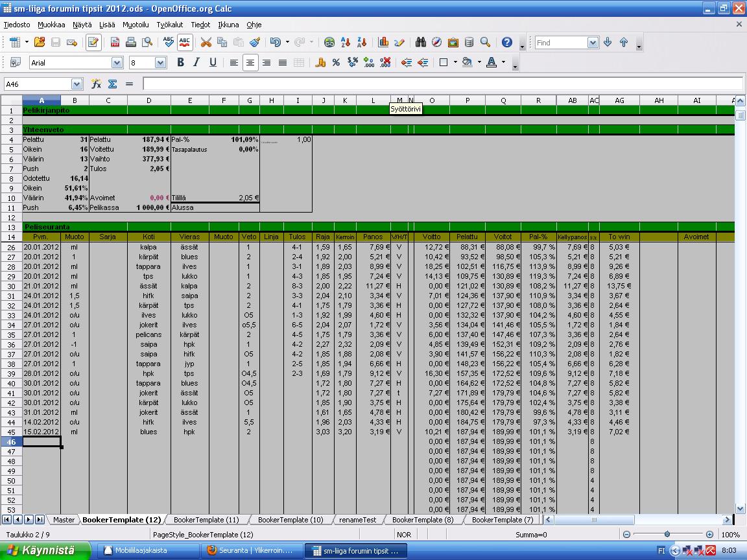Image resolution: width=747 pixels, height=560 pixels.
Task: Toggle bold formatting
Action: click(x=180, y=62)
